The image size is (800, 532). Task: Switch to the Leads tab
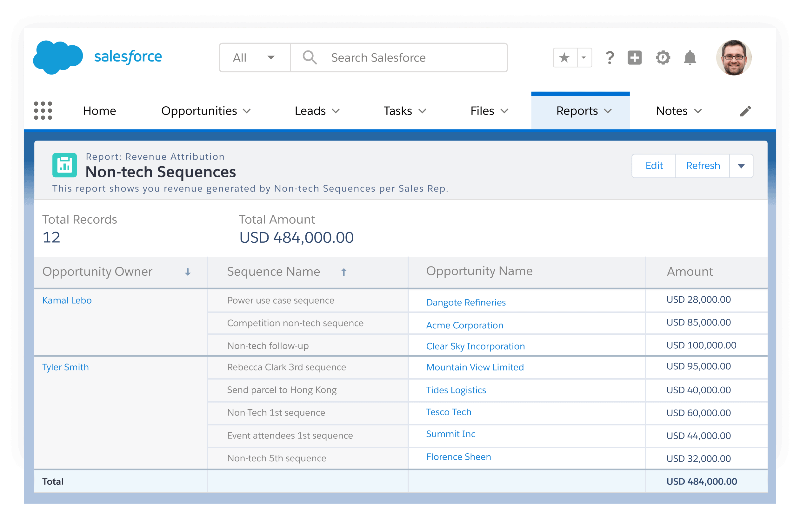point(310,111)
